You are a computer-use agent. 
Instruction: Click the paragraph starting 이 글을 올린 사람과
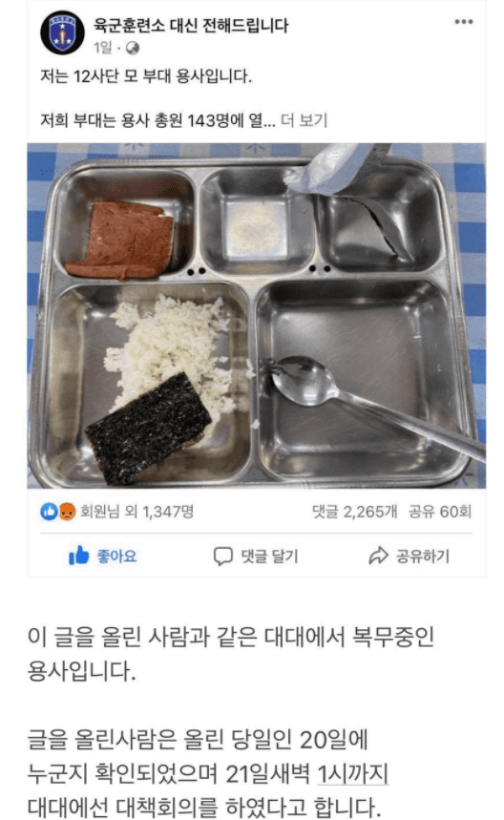coord(231,654)
